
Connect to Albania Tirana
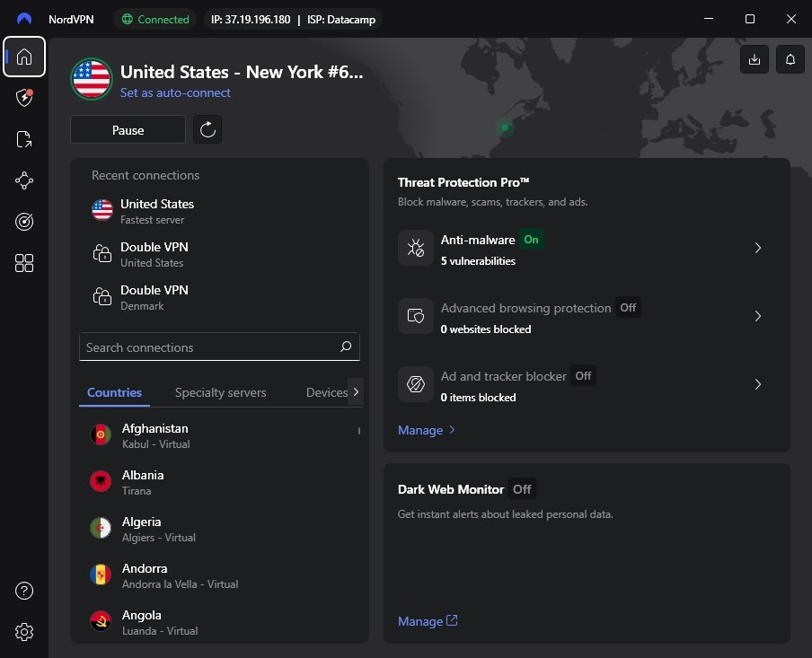pyautogui.click(x=219, y=482)
